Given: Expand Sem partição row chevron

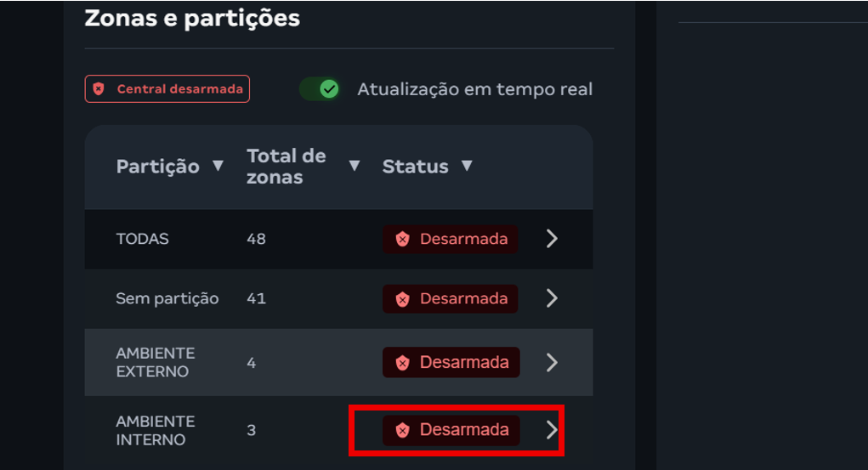Looking at the screenshot, I should coord(552,298).
